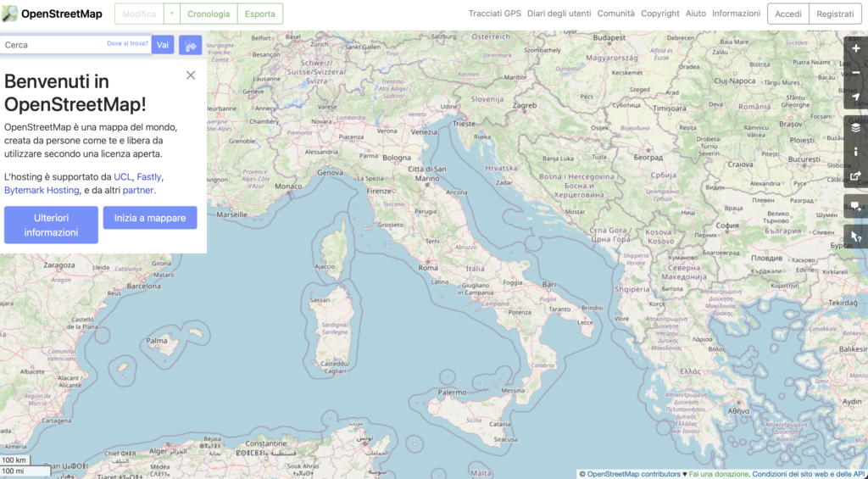
Task: Click the Palma label on map
Action: click(157, 341)
